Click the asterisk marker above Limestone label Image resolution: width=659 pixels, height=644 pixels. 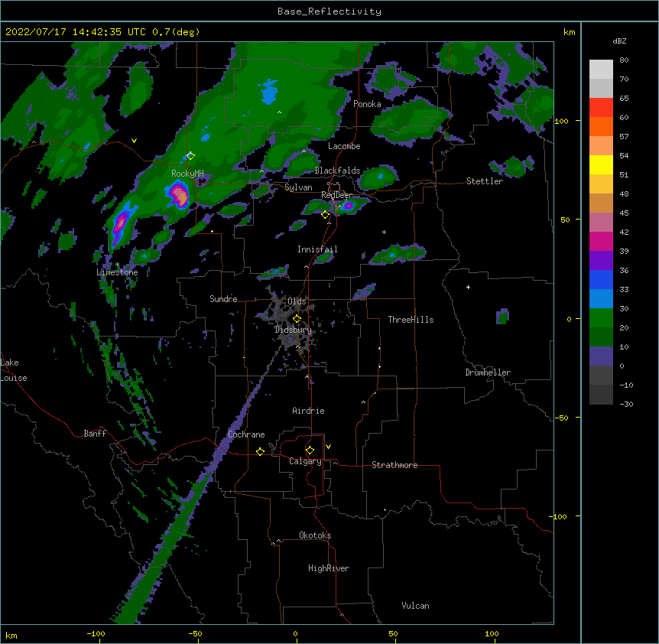pyautogui.click(x=117, y=265)
